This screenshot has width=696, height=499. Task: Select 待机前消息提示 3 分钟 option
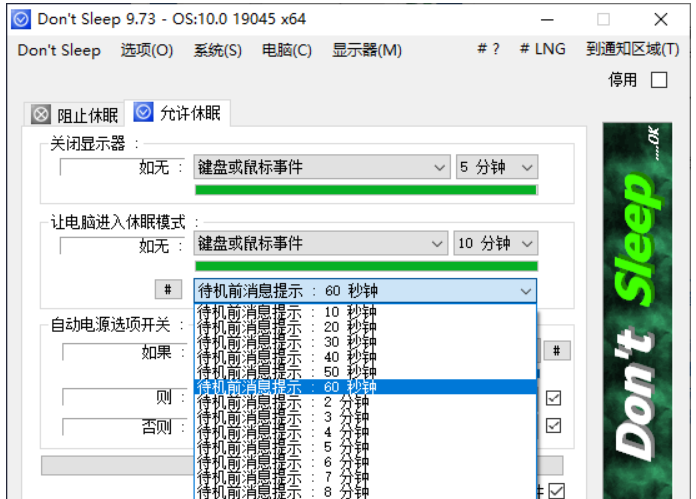[365, 417]
